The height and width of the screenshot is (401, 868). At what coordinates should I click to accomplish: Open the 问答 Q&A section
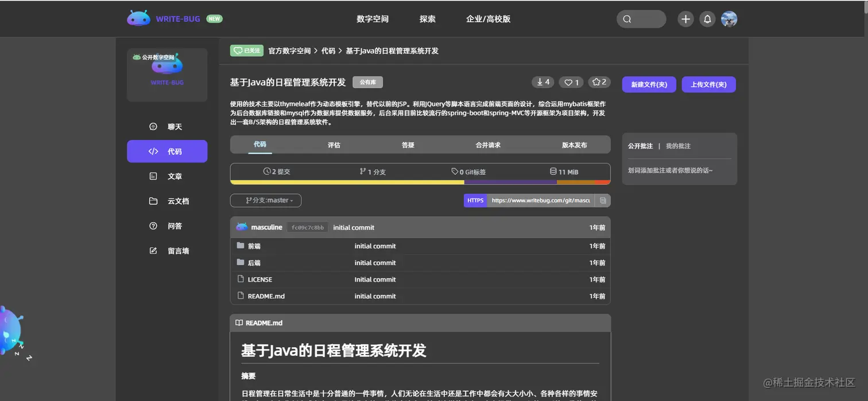tap(166, 225)
